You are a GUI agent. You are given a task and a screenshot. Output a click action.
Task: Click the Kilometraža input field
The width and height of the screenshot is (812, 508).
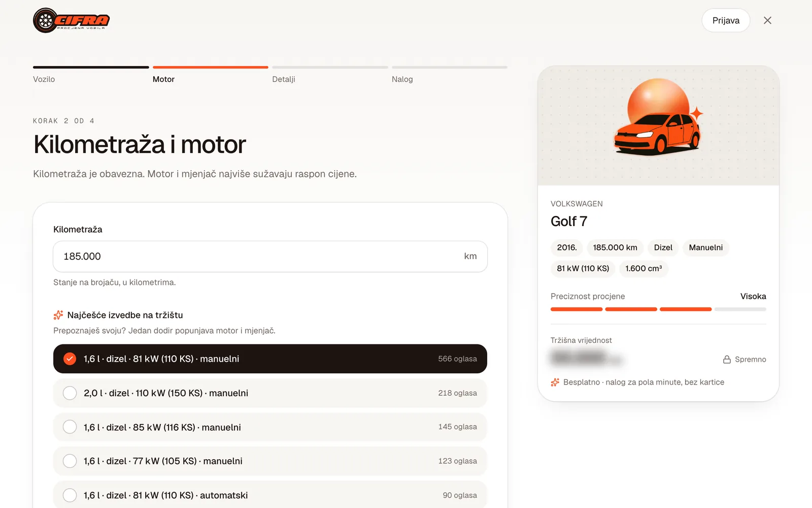(270, 257)
